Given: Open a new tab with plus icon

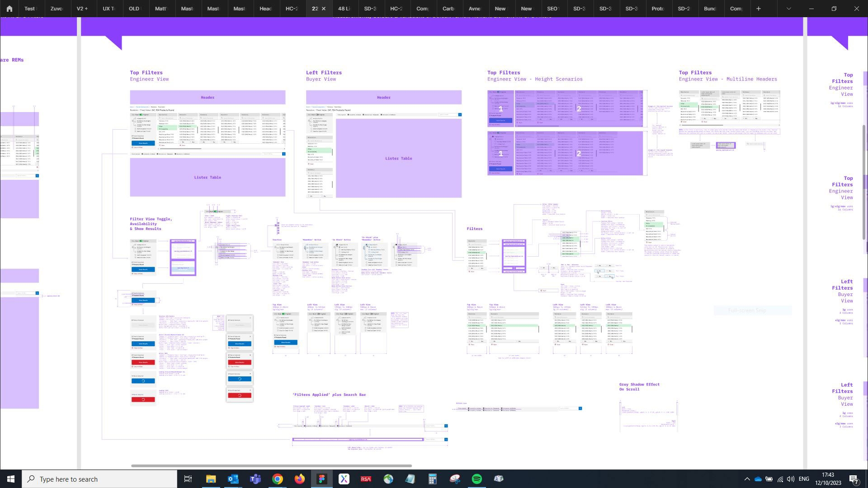Looking at the screenshot, I should [x=759, y=9].
